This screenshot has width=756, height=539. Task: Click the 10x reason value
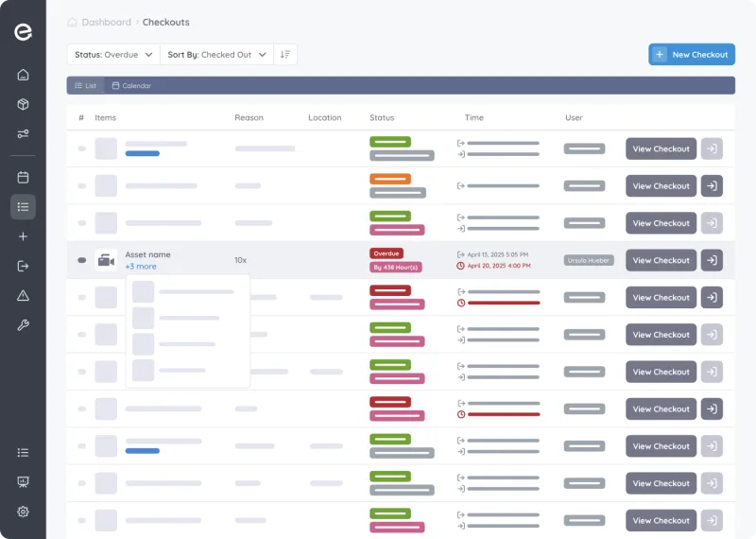tap(241, 260)
